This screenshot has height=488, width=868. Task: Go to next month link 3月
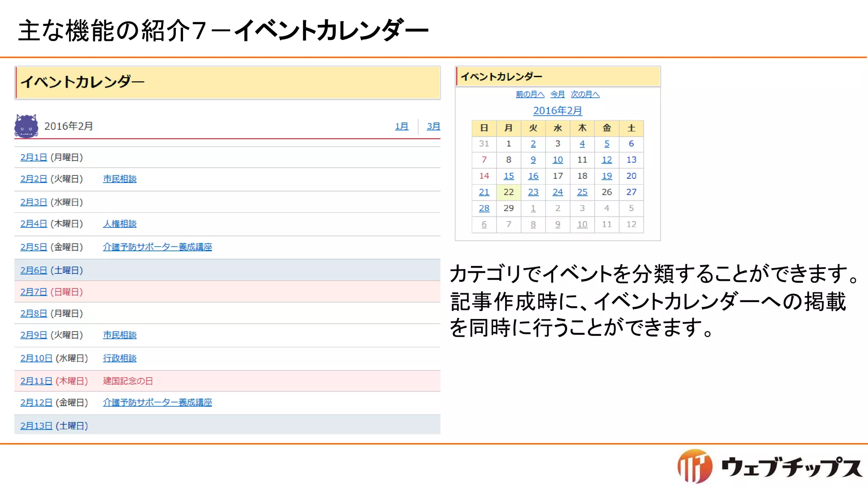tap(433, 126)
